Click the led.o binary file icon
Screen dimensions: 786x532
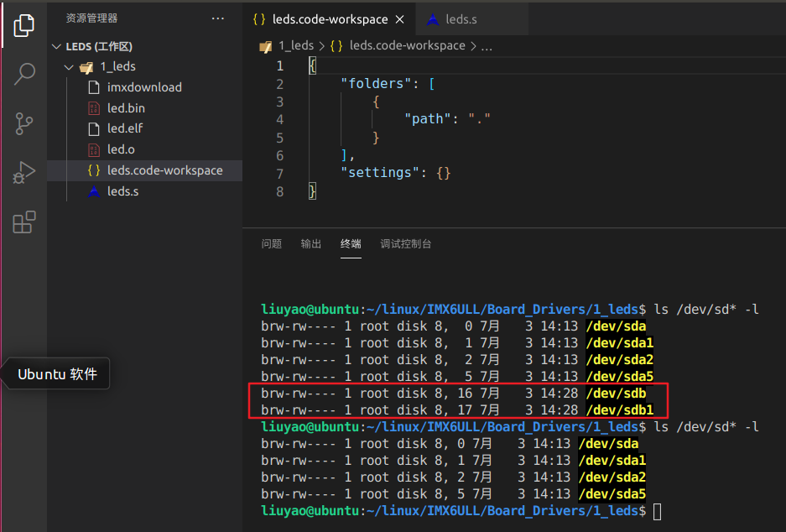coord(94,149)
